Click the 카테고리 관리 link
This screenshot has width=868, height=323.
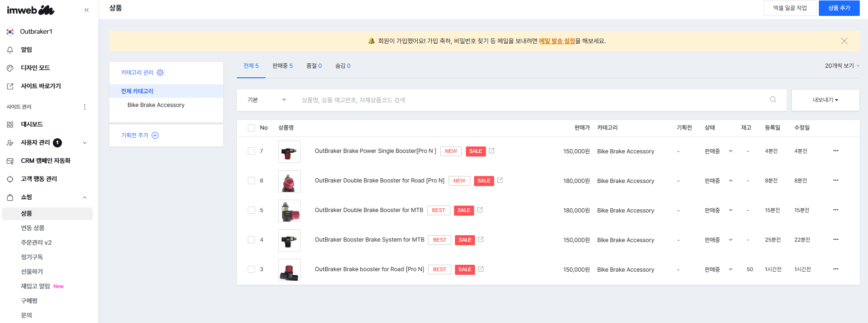coord(137,73)
